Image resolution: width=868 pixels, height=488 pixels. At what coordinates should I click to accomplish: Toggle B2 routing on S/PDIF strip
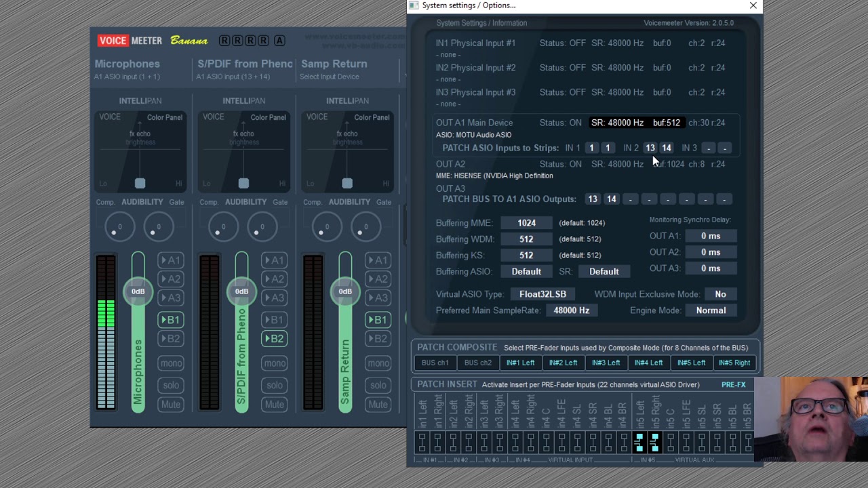pyautogui.click(x=275, y=339)
